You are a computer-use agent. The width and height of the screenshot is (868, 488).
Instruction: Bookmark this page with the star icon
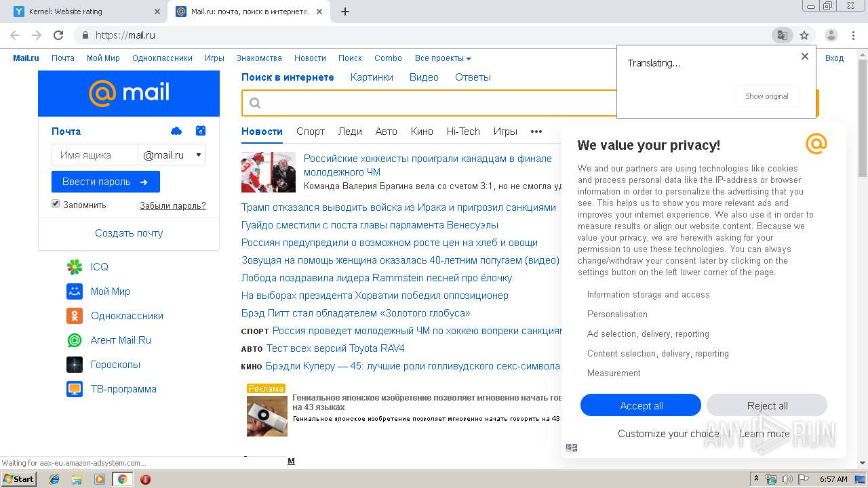804,35
